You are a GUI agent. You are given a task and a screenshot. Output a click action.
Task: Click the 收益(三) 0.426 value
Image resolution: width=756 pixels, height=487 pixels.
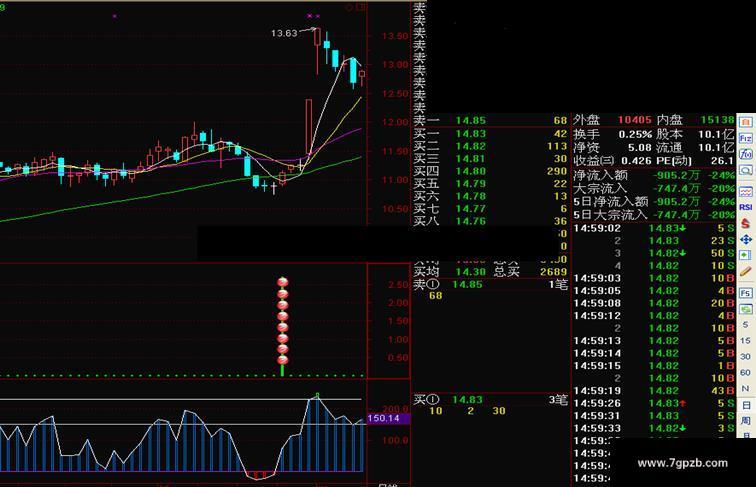[636, 160]
